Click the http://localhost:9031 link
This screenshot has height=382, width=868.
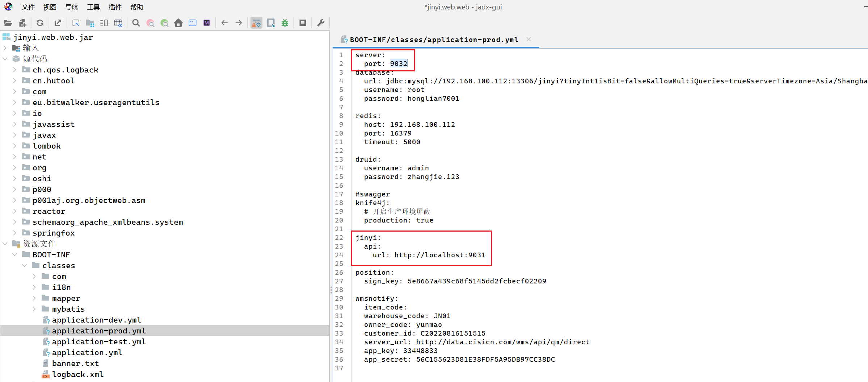point(439,255)
